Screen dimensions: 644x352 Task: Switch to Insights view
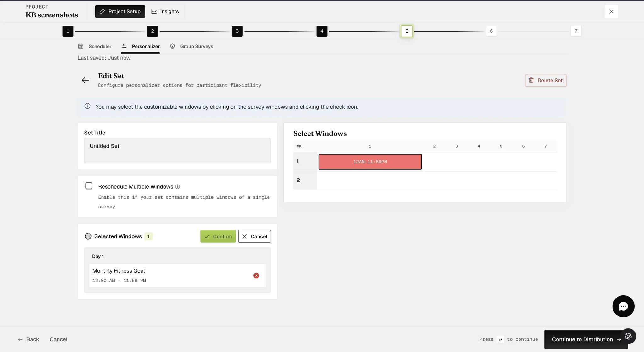click(165, 11)
